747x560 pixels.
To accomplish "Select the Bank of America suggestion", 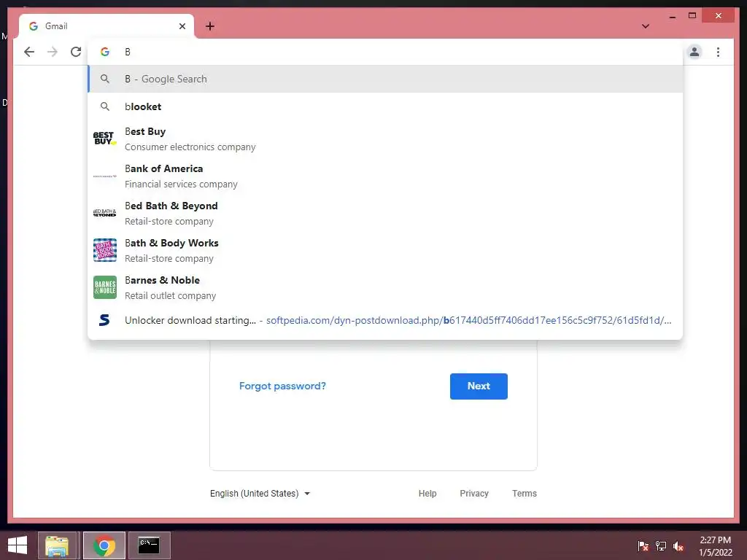I will (x=385, y=176).
